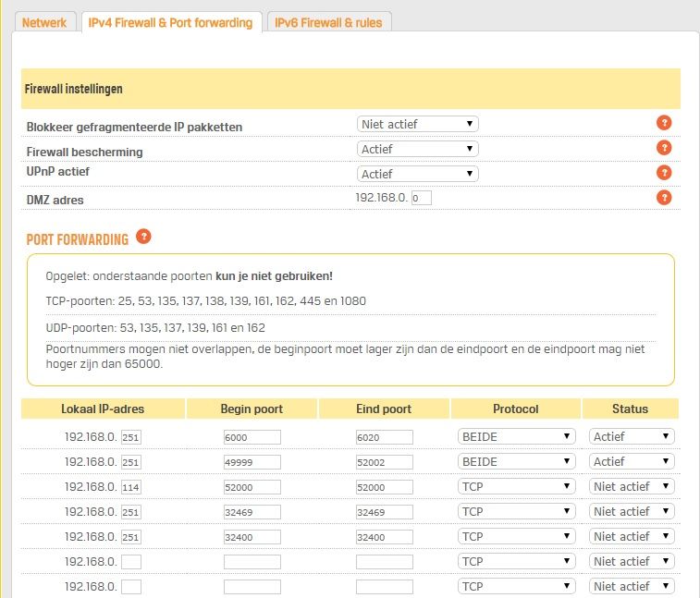Image resolution: width=700 pixels, height=598 pixels.
Task: Click the Status column header
Action: [631, 409]
